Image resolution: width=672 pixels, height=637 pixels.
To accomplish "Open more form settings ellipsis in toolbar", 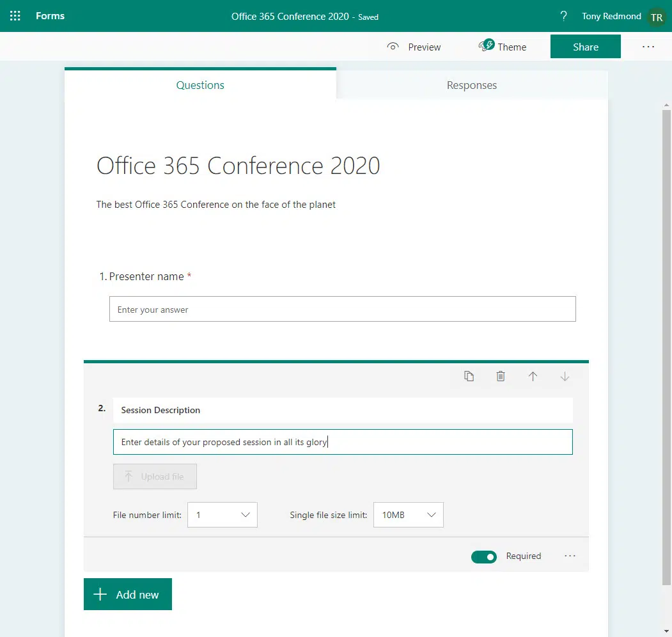I will (648, 47).
